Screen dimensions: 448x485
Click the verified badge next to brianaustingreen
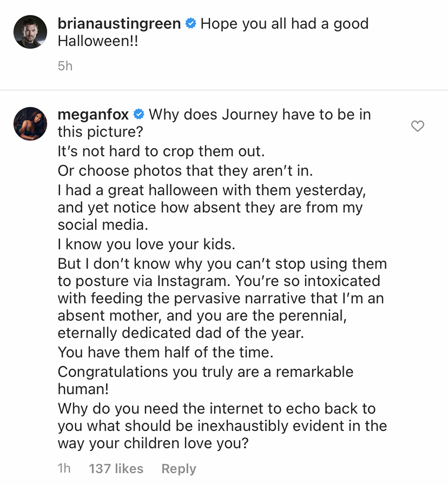191,23
